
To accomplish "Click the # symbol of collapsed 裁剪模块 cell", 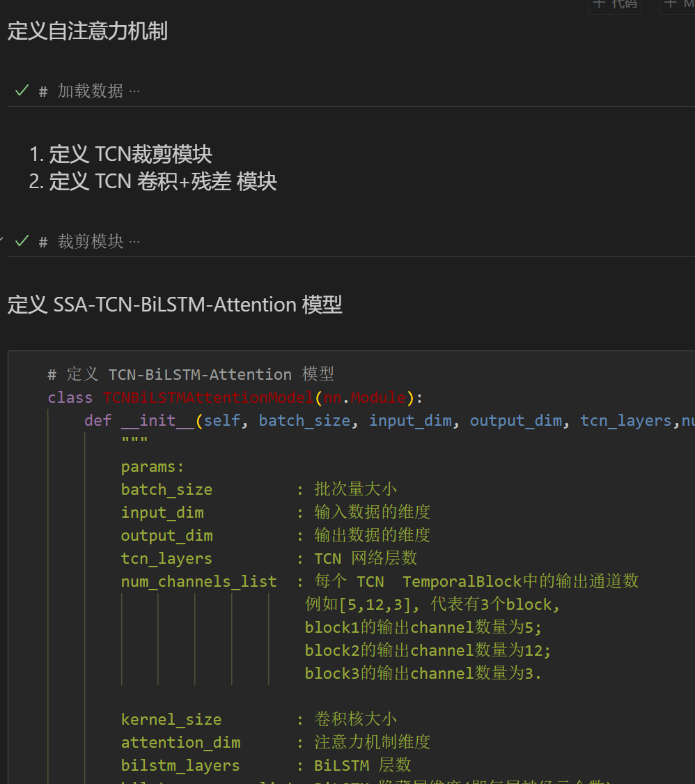I will point(42,241).
